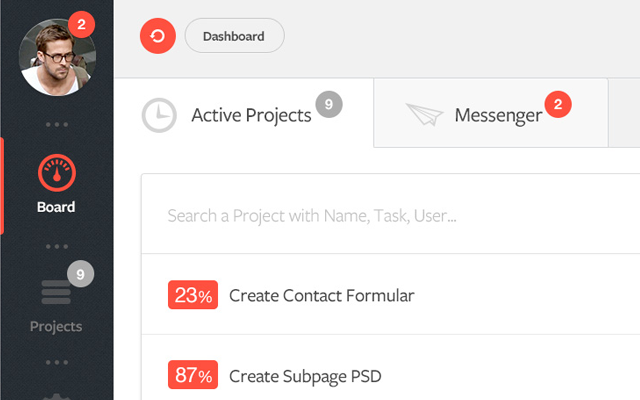Click the 23% progress label
Screen dimensions: 640x400
tap(193, 295)
